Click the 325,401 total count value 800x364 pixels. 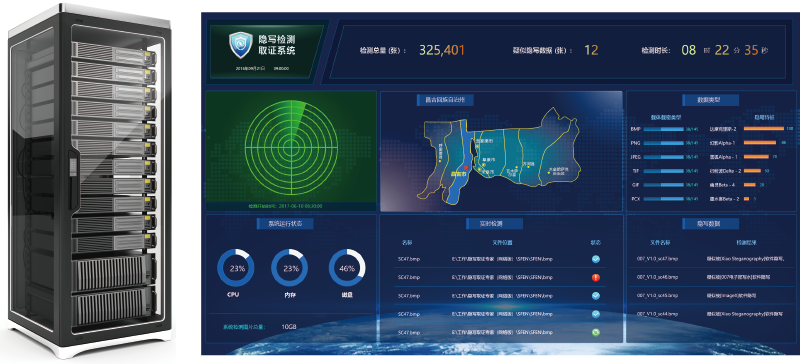click(x=442, y=50)
